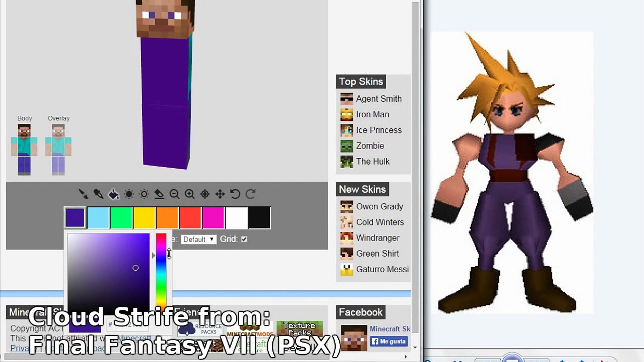Select the paint bucket fill tool
The height and width of the screenshot is (362, 644).
pyautogui.click(x=114, y=194)
